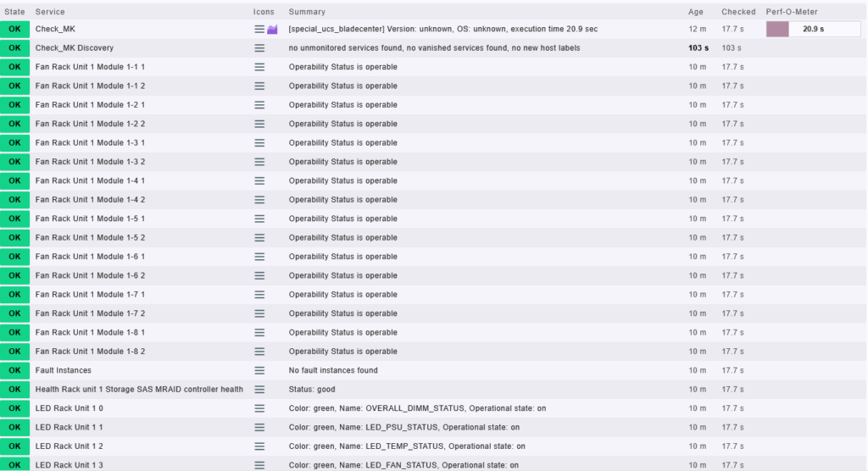The height and width of the screenshot is (471, 868).
Task: Open action menu for Fan Module 1-6 1
Action: (x=259, y=257)
